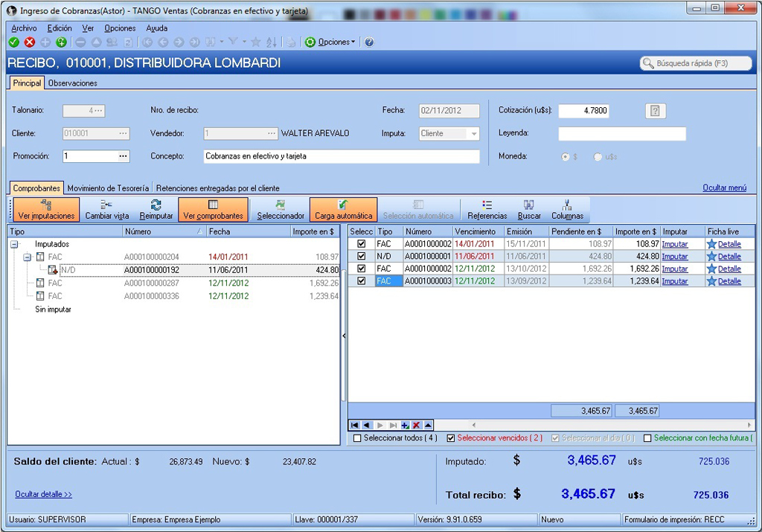Click the red X delete-row navigator icon

click(417, 425)
